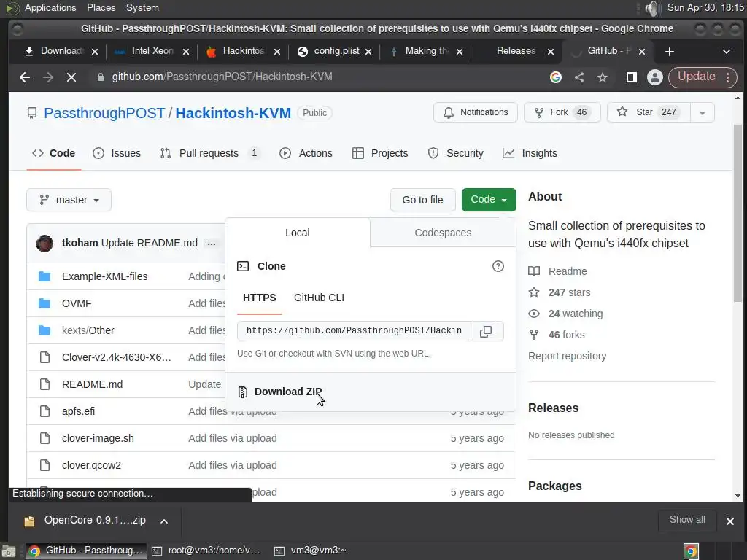Click the address bar URL

222,77
